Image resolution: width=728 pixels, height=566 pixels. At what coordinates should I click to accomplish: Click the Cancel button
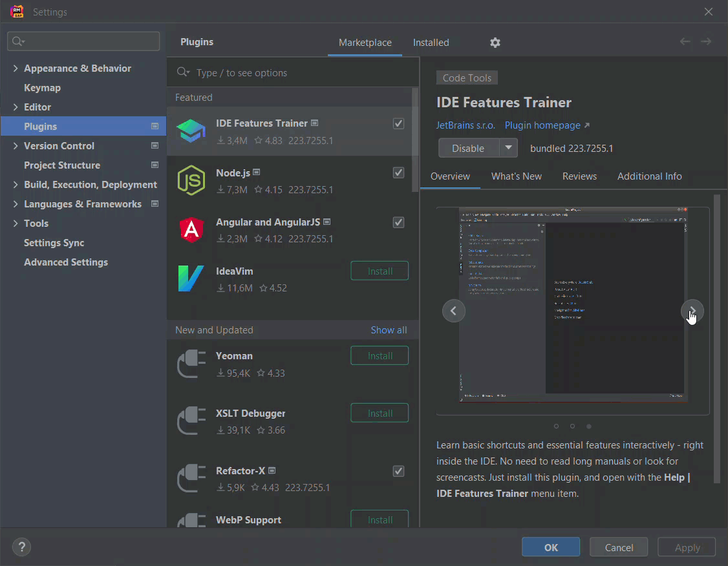(619, 547)
